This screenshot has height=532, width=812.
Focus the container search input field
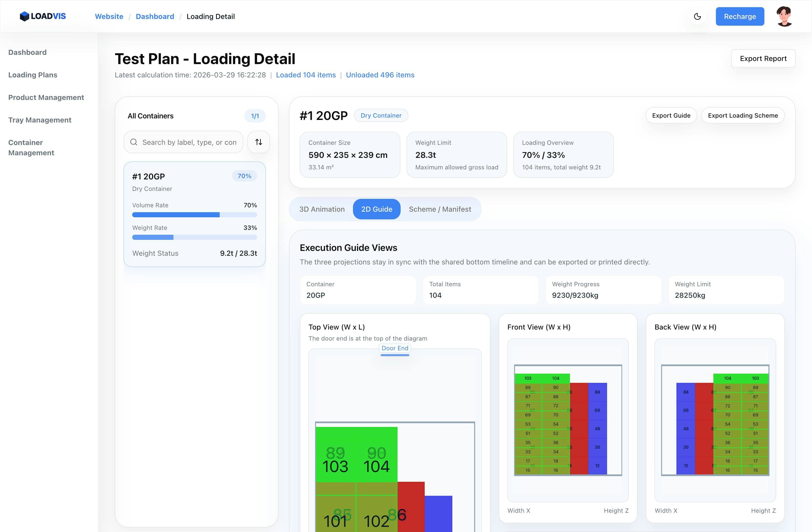(x=189, y=142)
